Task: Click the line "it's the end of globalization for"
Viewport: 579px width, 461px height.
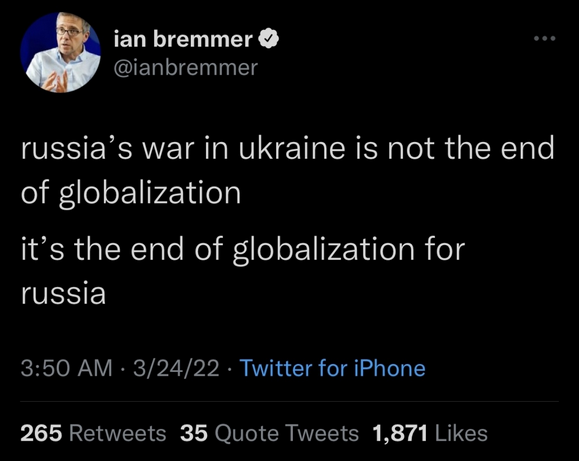Action: click(x=243, y=249)
